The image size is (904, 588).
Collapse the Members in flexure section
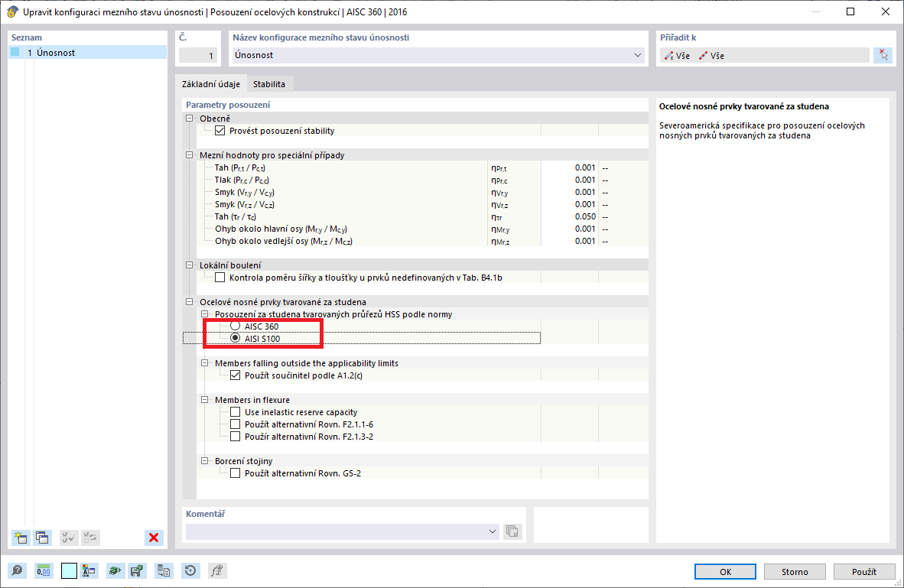coord(204,399)
